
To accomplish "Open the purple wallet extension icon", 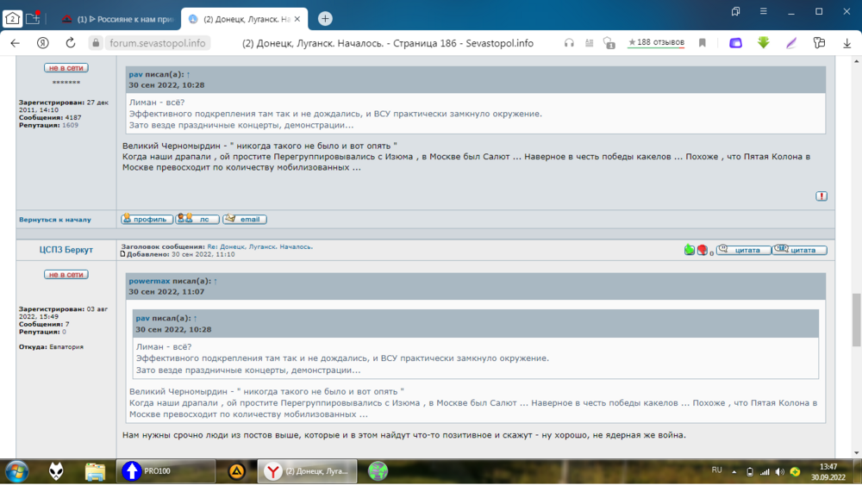I will (735, 43).
